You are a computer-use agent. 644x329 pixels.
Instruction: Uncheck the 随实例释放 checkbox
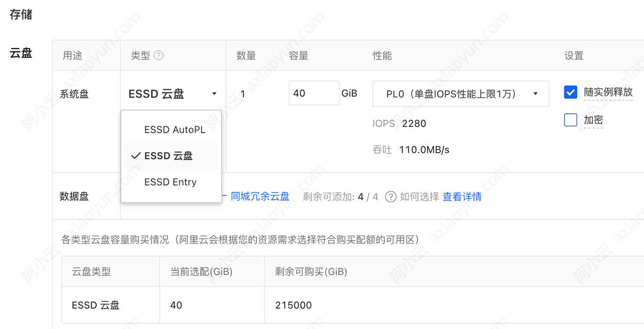coord(570,92)
